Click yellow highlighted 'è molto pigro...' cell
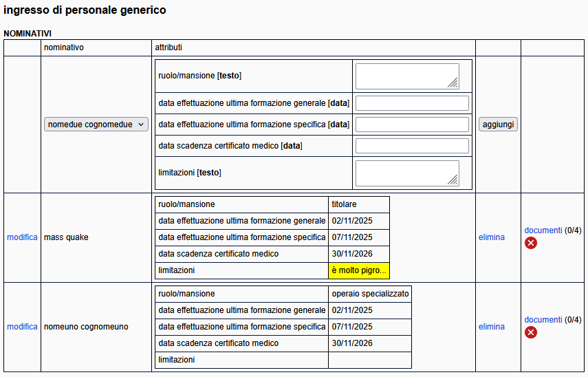The image size is (588, 377). click(358, 270)
